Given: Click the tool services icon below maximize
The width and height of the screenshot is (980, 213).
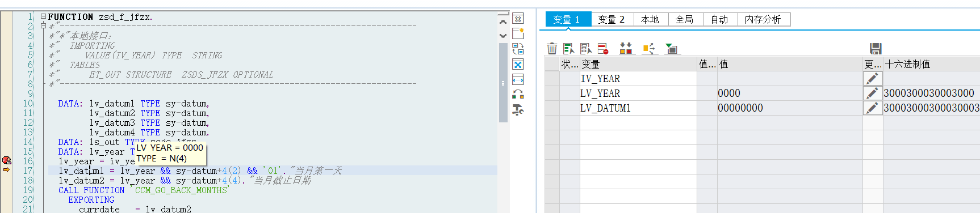Looking at the screenshot, I should tap(518, 95).
